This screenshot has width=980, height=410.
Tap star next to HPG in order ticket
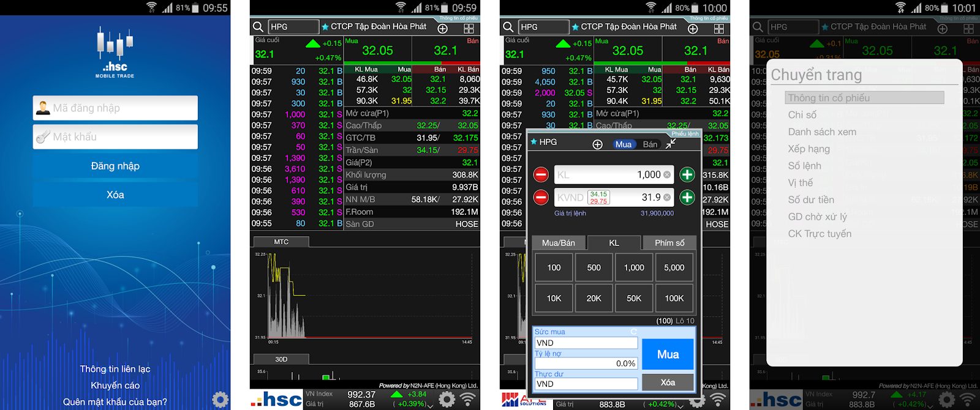click(534, 142)
